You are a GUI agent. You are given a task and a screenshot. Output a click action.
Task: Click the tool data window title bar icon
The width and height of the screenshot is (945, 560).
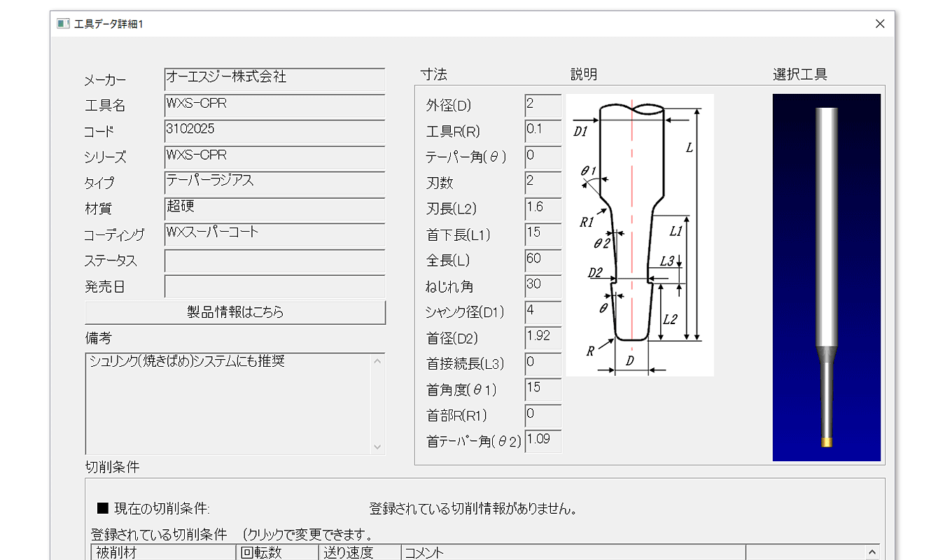[x=62, y=23]
